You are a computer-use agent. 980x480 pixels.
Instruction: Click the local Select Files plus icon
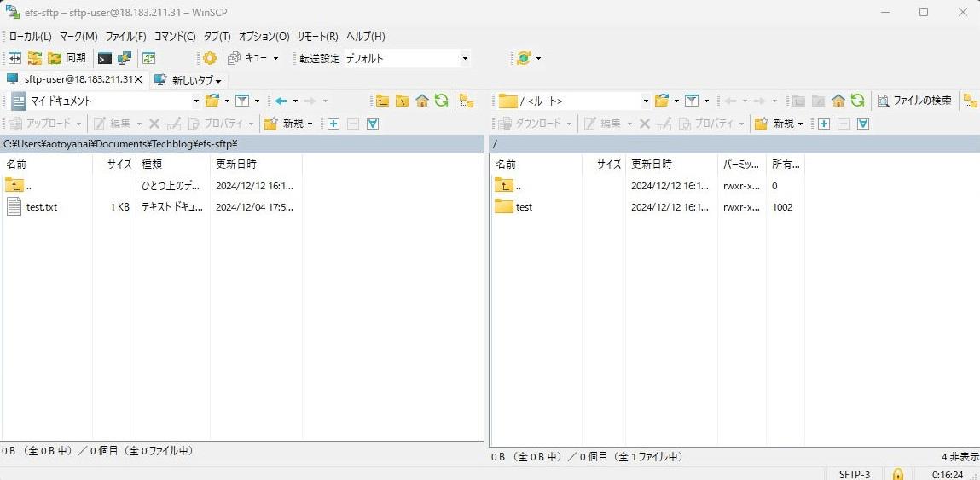[333, 124]
